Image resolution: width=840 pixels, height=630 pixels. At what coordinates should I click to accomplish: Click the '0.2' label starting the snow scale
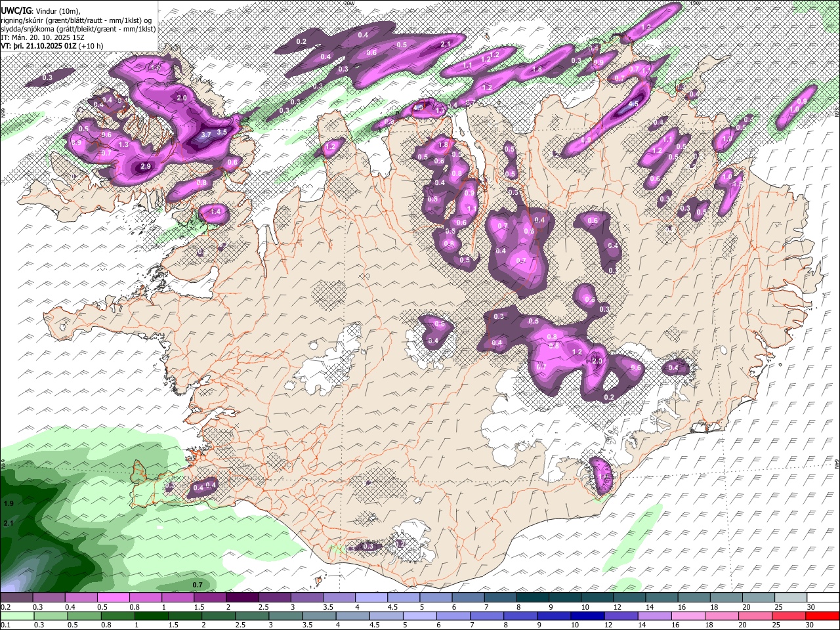pos(6,607)
